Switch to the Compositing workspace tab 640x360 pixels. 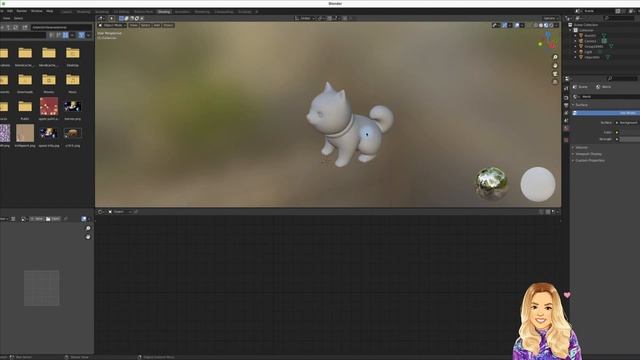pyautogui.click(x=224, y=12)
